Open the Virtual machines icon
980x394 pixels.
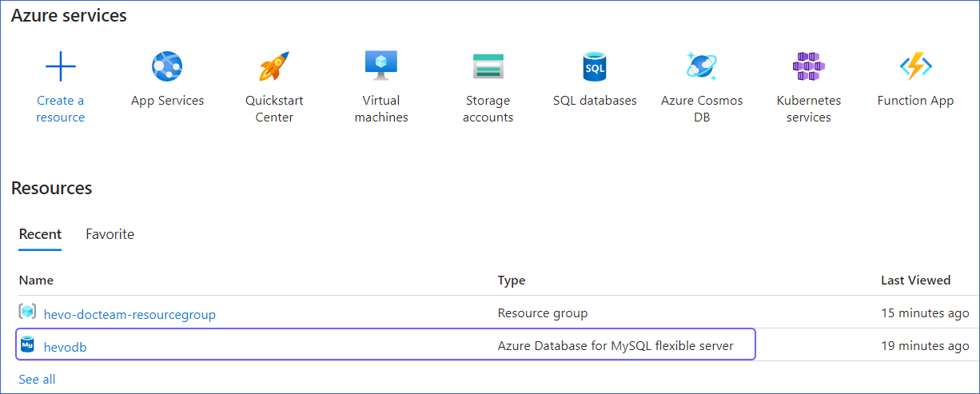click(x=381, y=66)
